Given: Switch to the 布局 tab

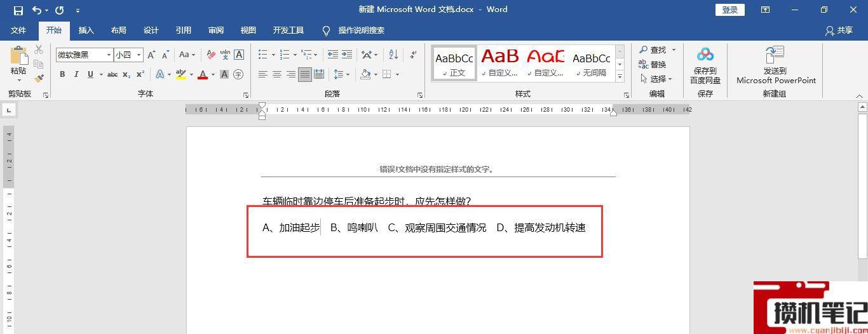Looking at the screenshot, I should coord(118,30).
